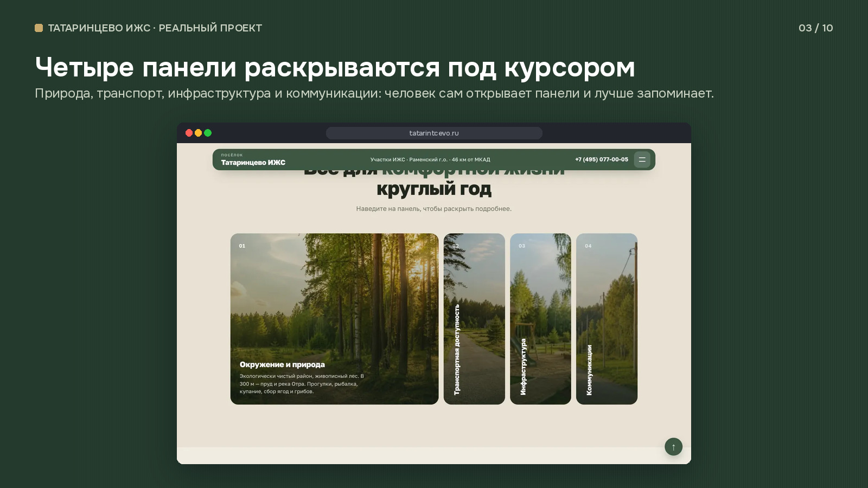Expand the Инфраструктура panel
The height and width of the screenshot is (488, 868).
[540, 319]
